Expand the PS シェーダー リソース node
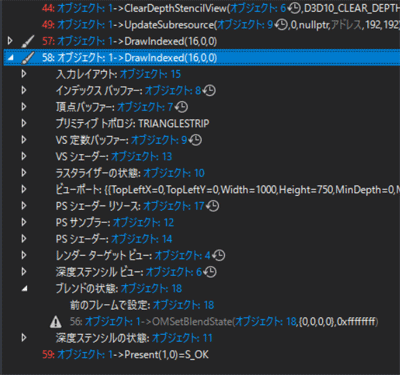Viewport: 400px width, 375px height. click(x=24, y=206)
